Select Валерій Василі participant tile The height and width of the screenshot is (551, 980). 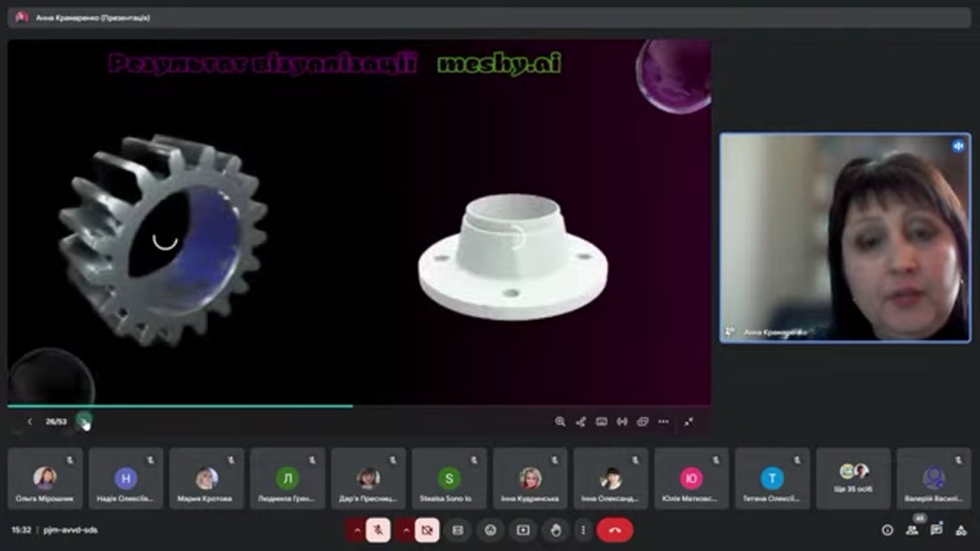pyautogui.click(x=934, y=479)
